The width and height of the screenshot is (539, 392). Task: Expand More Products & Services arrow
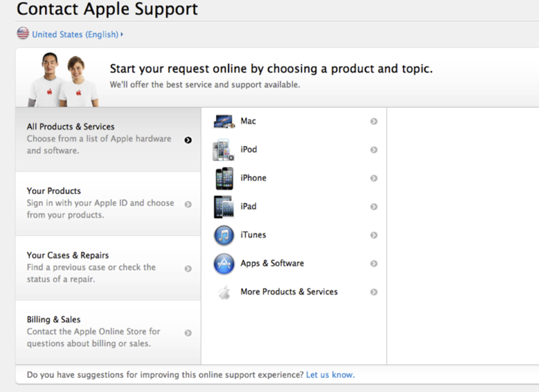pos(374,292)
